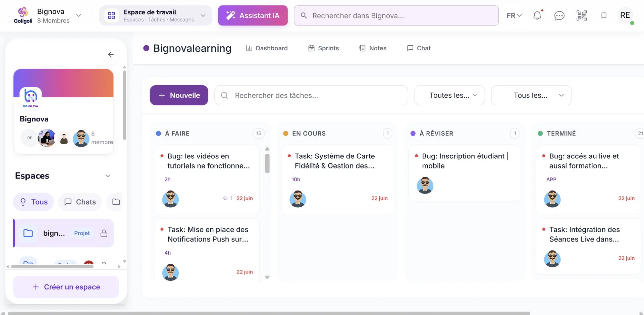Switch to the Sprints tab

pos(324,48)
